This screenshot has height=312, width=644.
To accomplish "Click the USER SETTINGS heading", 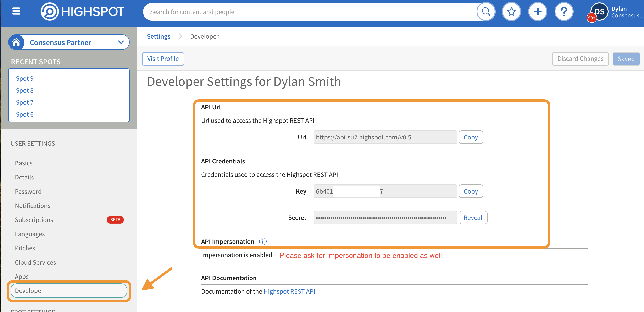I will [33, 144].
